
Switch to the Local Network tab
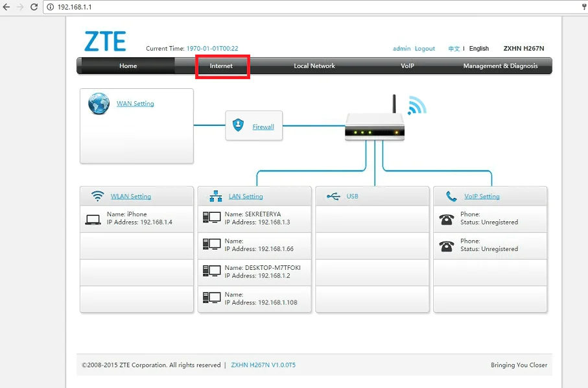[314, 66]
